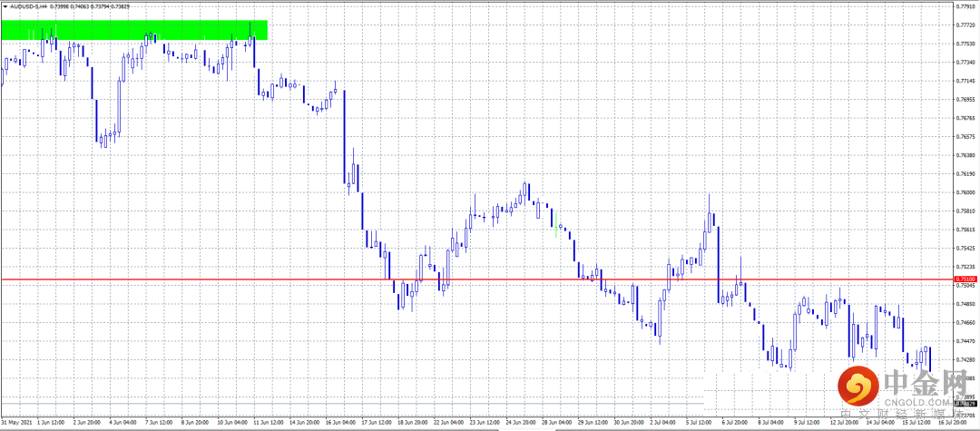The image size is (980, 431).
Task: Click the 8 Jun 20:00 time label
Action: click(x=196, y=422)
